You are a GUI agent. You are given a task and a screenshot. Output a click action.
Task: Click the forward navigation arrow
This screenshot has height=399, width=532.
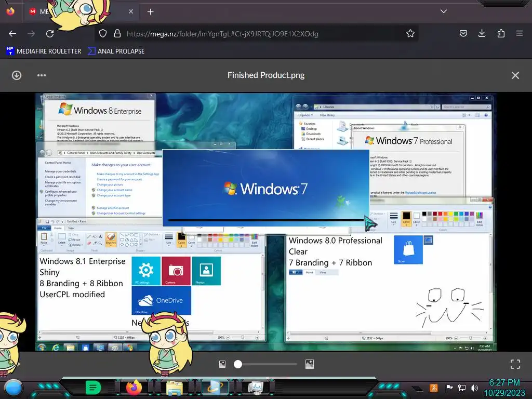click(31, 34)
